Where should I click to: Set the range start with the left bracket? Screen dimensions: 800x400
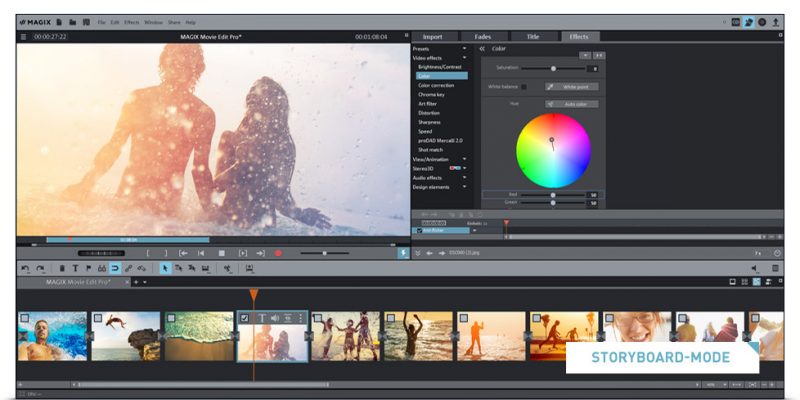pyautogui.click(x=148, y=253)
